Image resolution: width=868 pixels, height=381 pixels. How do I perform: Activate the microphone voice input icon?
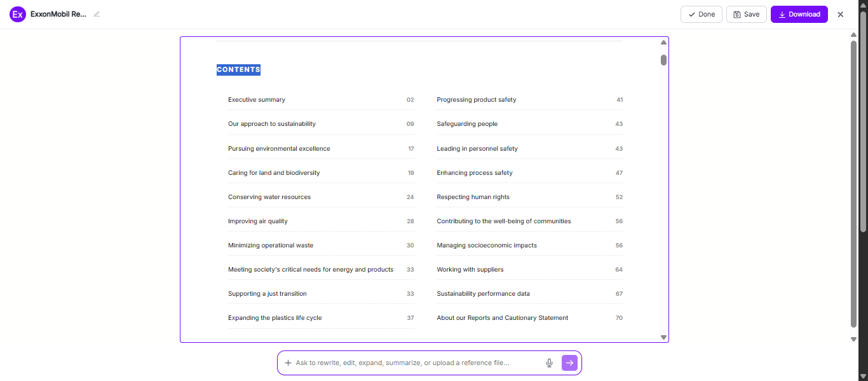click(x=550, y=363)
